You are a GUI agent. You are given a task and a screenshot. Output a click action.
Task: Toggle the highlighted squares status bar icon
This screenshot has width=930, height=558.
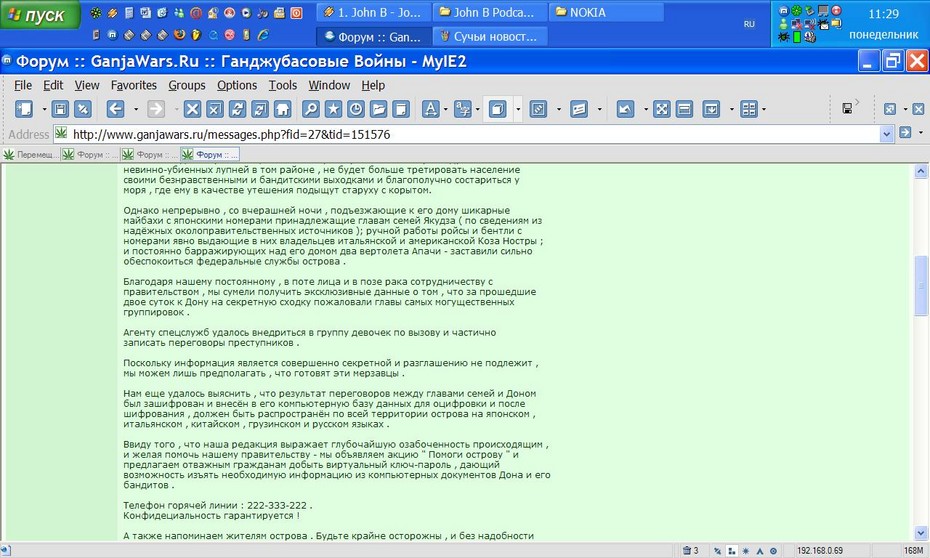[732, 551]
